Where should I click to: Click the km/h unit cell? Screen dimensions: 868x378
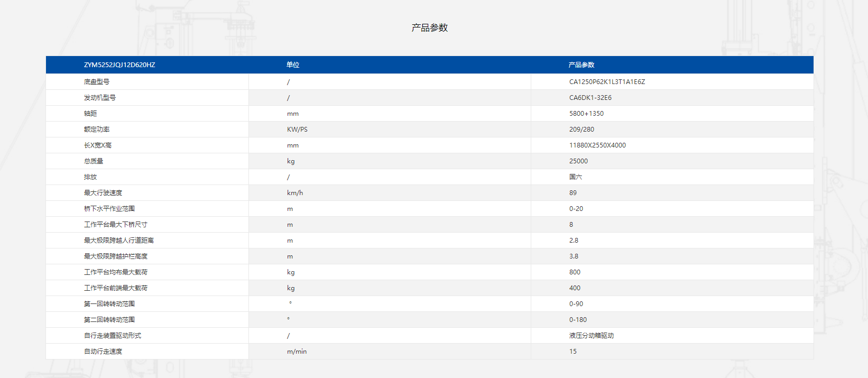pos(295,193)
